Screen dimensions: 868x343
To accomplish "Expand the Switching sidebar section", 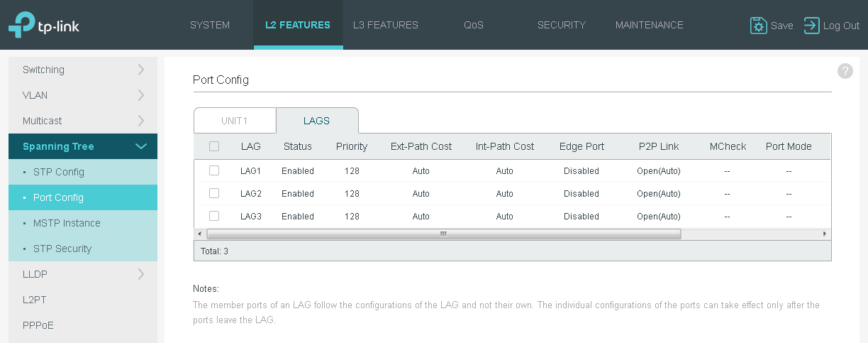I will click(x=83, y=70).
